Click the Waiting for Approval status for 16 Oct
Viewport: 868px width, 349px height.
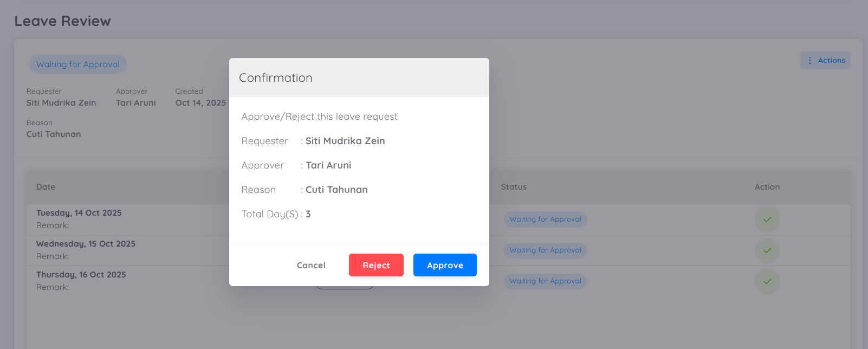(545, 281)
